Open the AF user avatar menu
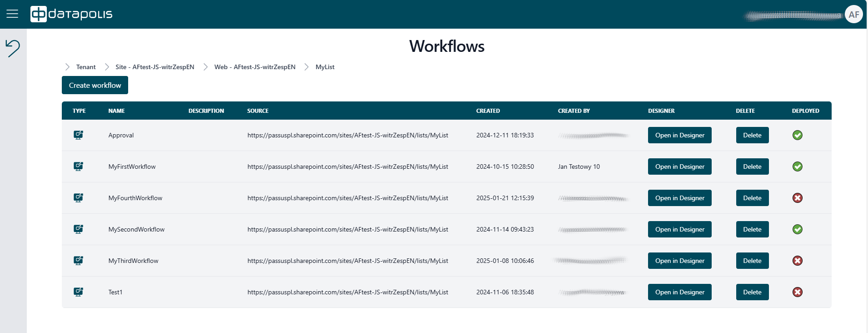The image size is (868, 333). [x=853, y=15]
